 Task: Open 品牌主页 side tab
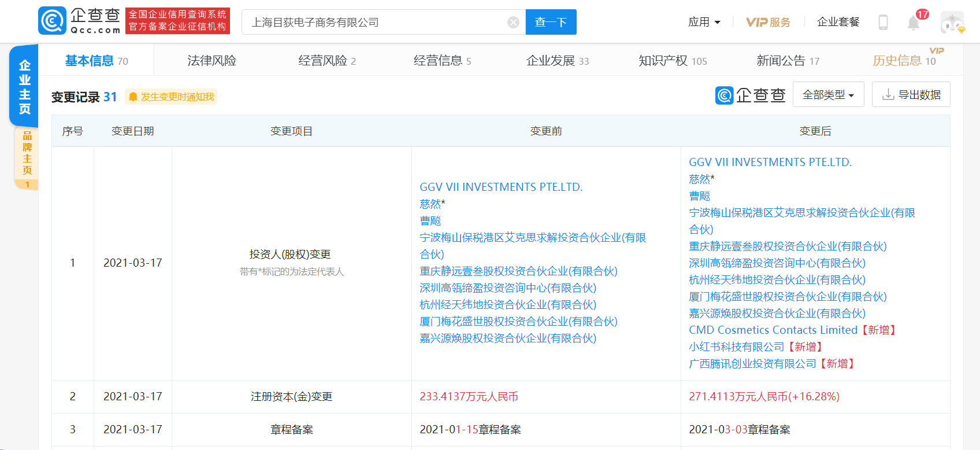coord(27,158)
